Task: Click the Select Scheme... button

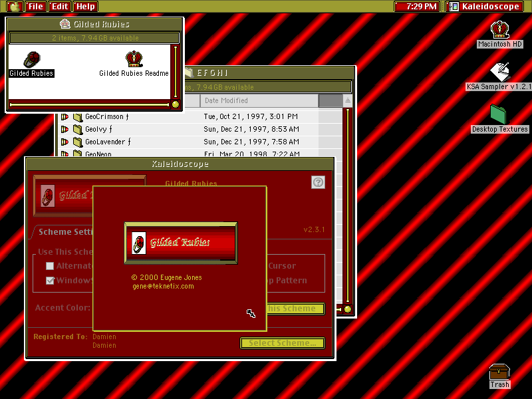Action: (x=283, y=343)
